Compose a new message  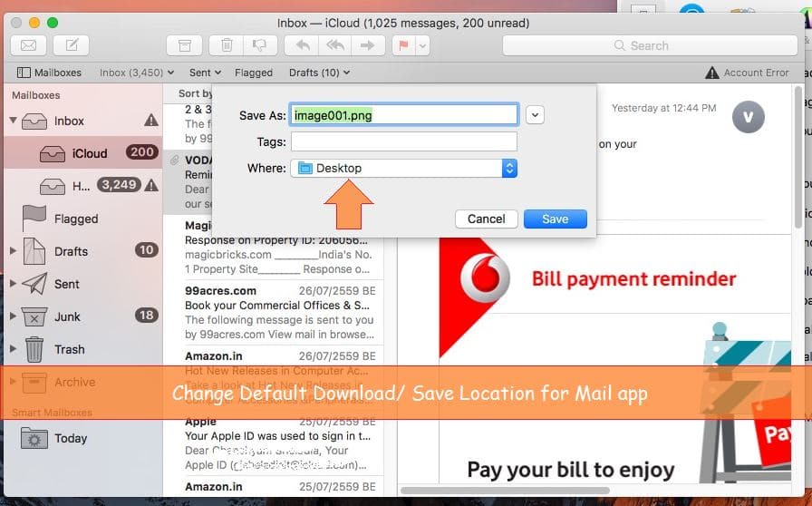coord(72,45)
